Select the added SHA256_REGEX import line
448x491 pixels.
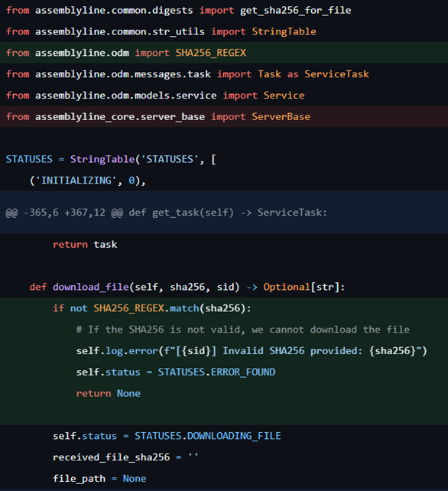point(224,53)
